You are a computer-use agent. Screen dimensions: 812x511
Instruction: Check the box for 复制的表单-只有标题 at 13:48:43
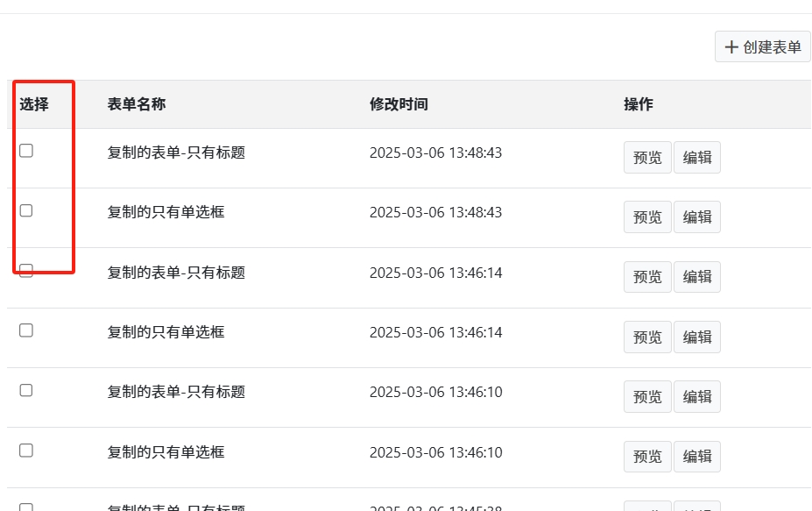pos(26,151)
